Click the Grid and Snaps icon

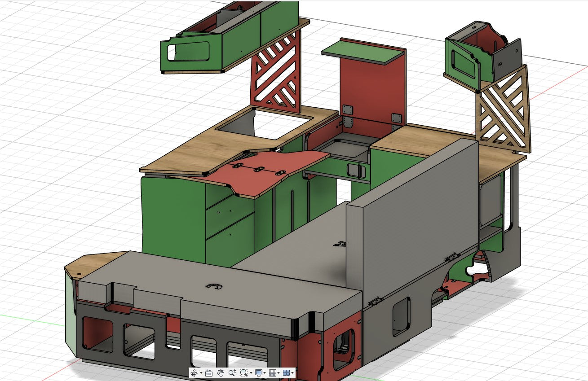(272, 373)
